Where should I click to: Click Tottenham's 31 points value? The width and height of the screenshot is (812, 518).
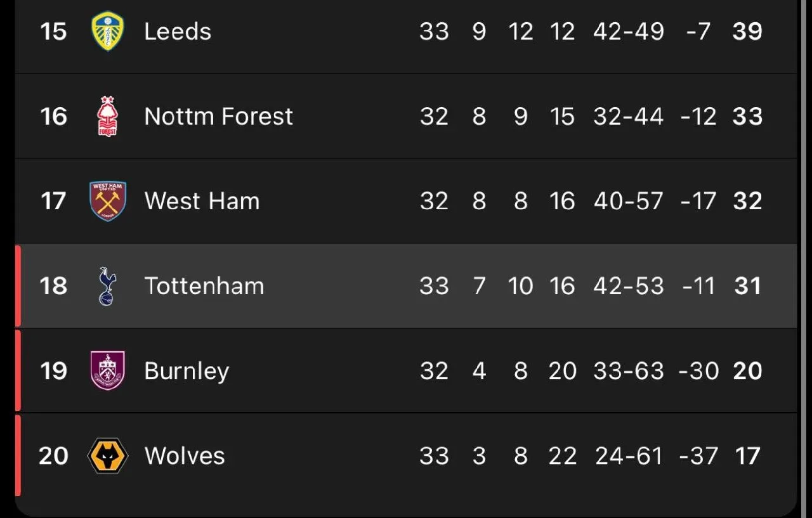(x=747, y=286)
